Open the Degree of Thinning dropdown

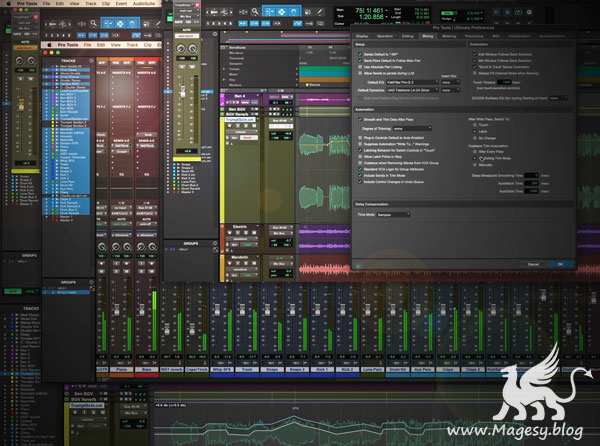pos(412,129)
